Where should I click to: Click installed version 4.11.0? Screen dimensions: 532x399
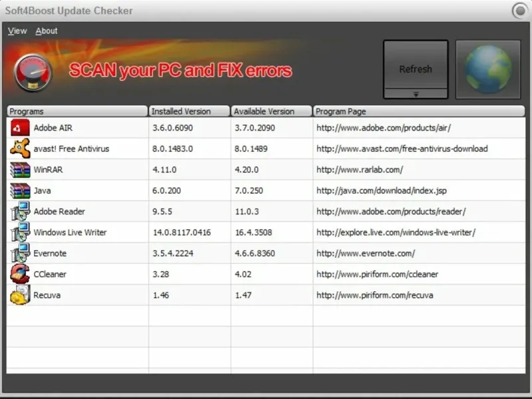[164, 170]
